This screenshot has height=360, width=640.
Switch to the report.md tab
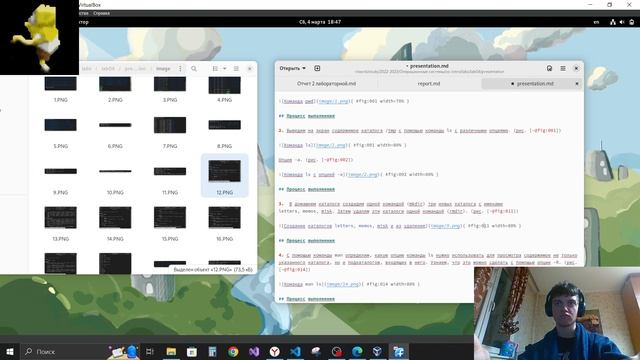pos(429,84)
